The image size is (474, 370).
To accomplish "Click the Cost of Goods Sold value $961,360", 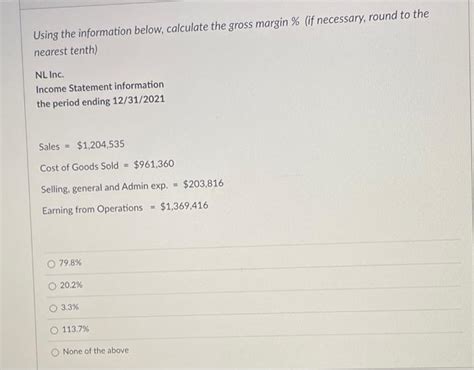I will click(x=154, y=164).
